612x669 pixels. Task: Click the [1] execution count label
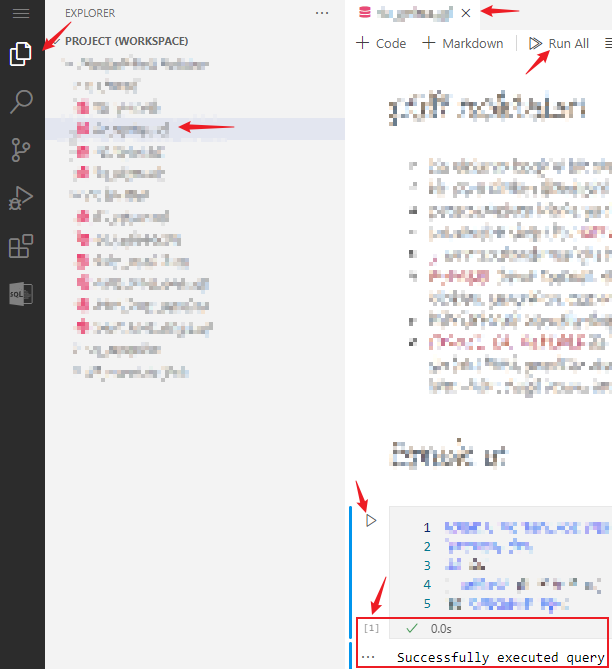[371, 628]
